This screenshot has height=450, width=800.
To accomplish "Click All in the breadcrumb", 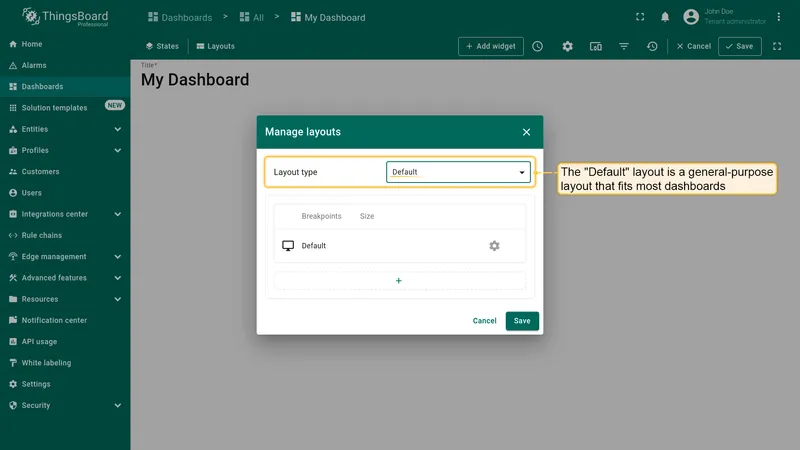I will pyautogui.click(x=252, y=17).
